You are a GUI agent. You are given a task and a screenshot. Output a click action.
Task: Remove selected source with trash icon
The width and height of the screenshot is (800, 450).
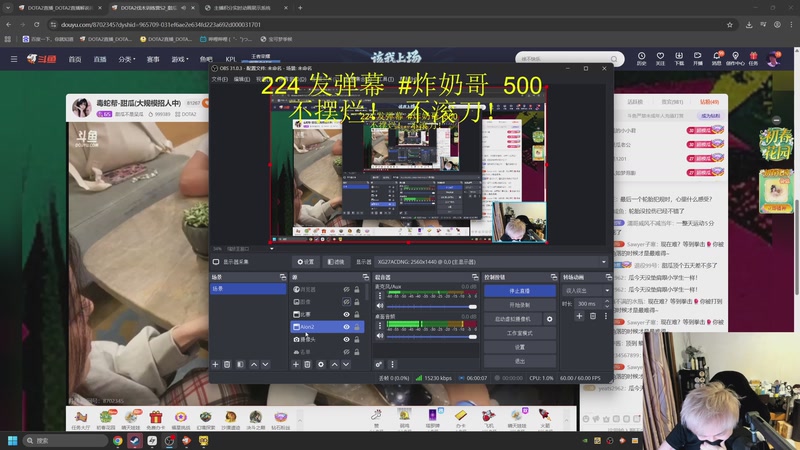coord(307,364)
